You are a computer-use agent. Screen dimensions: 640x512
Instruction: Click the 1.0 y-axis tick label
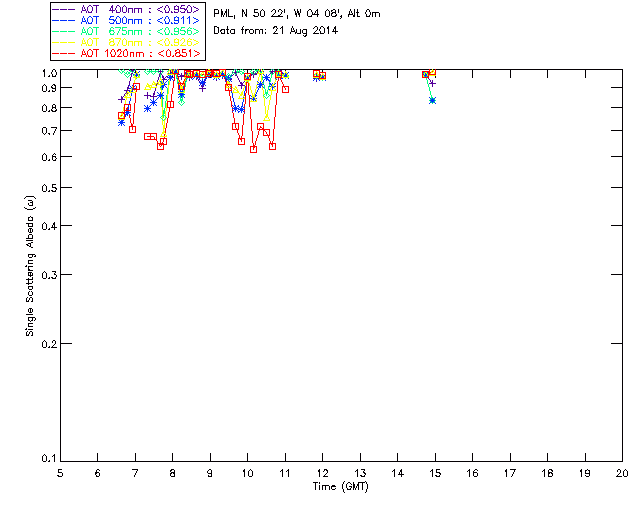[49, 73]
